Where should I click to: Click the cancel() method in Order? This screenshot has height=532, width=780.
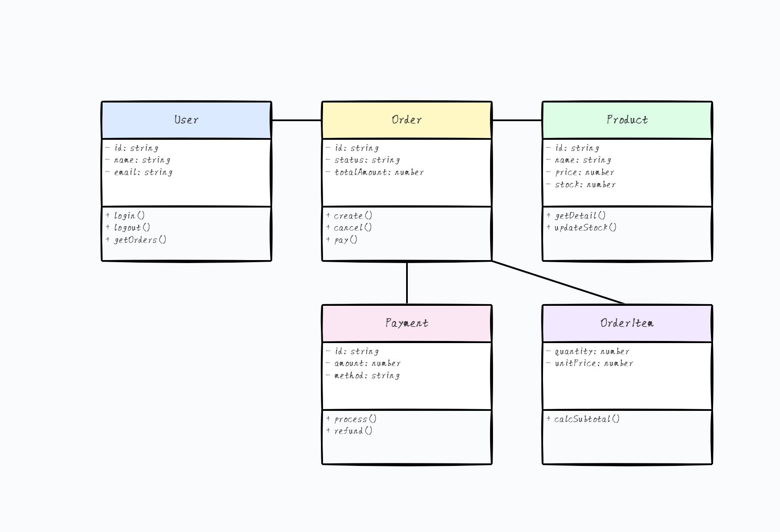[349, 228]
